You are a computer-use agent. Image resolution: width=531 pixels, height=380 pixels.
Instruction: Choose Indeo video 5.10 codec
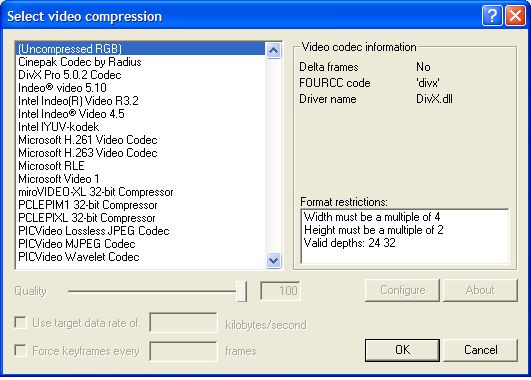[x=62, y=88]
